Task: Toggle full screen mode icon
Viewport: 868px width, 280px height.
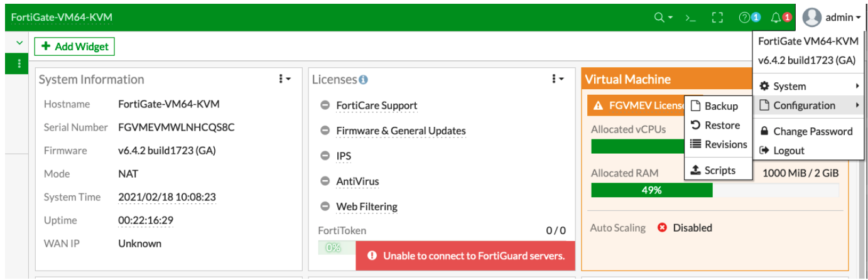Action: pos(717,18)
